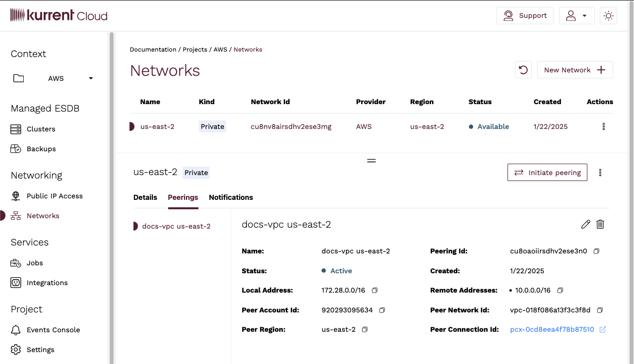The image size is (634, 364).
Task: Copy the Peer Account Id
Action: [382, 310]
